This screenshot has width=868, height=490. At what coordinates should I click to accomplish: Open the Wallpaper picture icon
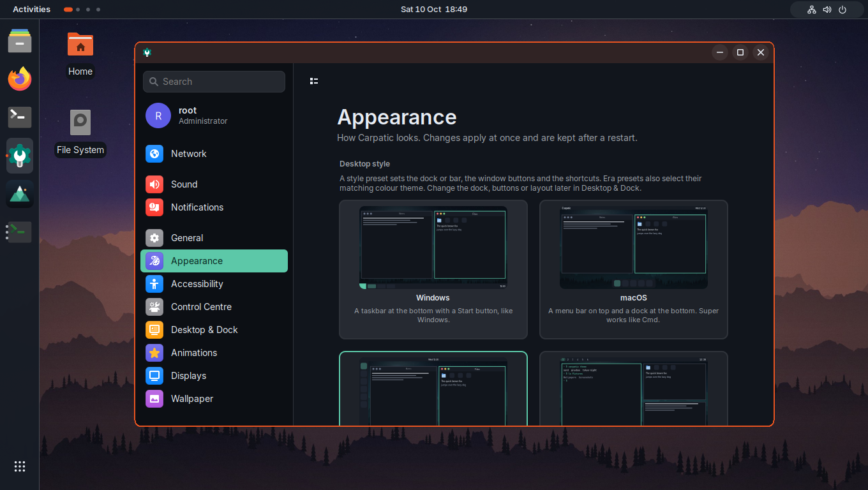(x=154, y=399)
